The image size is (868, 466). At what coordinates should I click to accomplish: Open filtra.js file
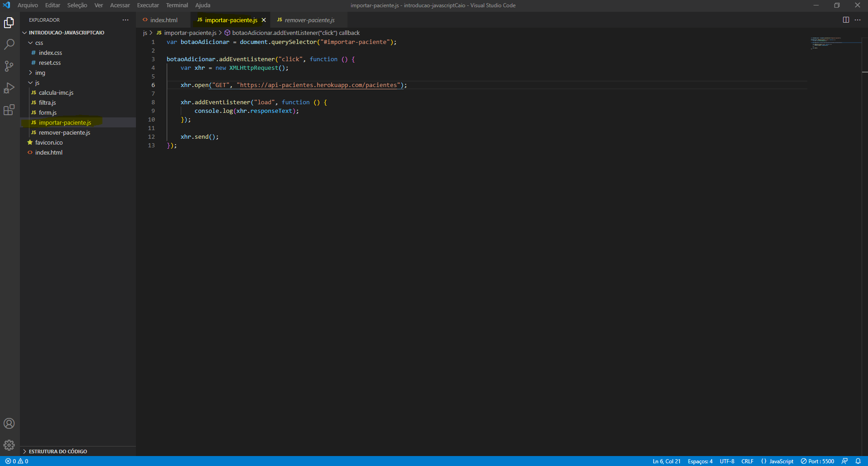tap(78, 102)
